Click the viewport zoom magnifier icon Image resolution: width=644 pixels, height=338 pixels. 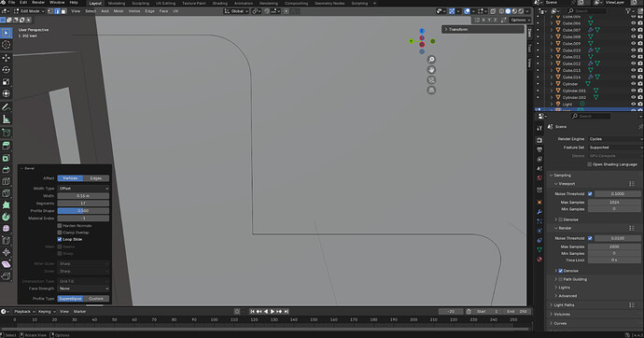431,60
